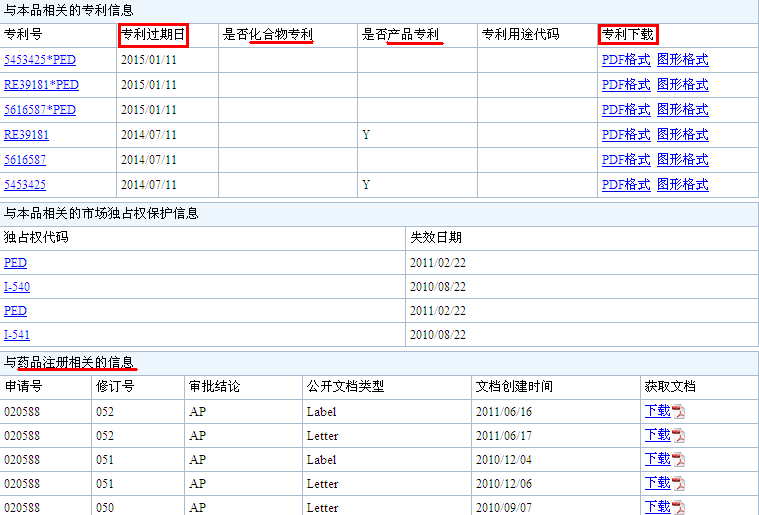This screenshot has height=515, width=759.
Task: Click the 与本品相关的专利信息 section title
Action: pyautogui.click(x=69, y=10)
